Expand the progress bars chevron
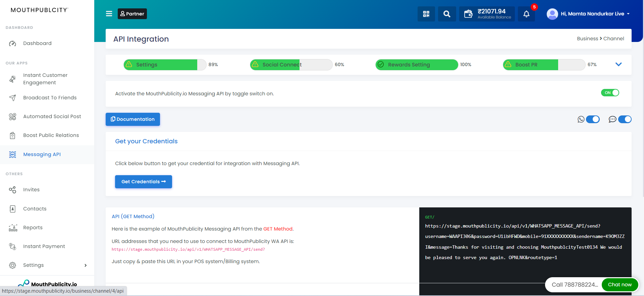 [x=619, y=64]
